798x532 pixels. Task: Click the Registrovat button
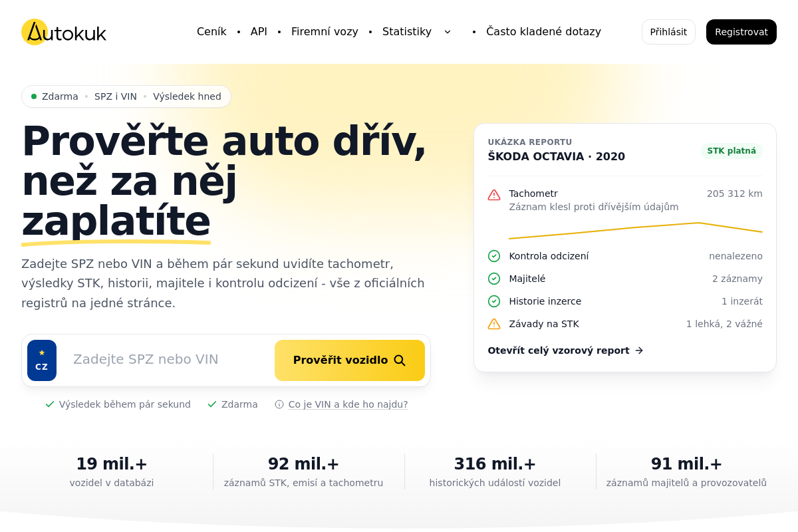point(741,32)
